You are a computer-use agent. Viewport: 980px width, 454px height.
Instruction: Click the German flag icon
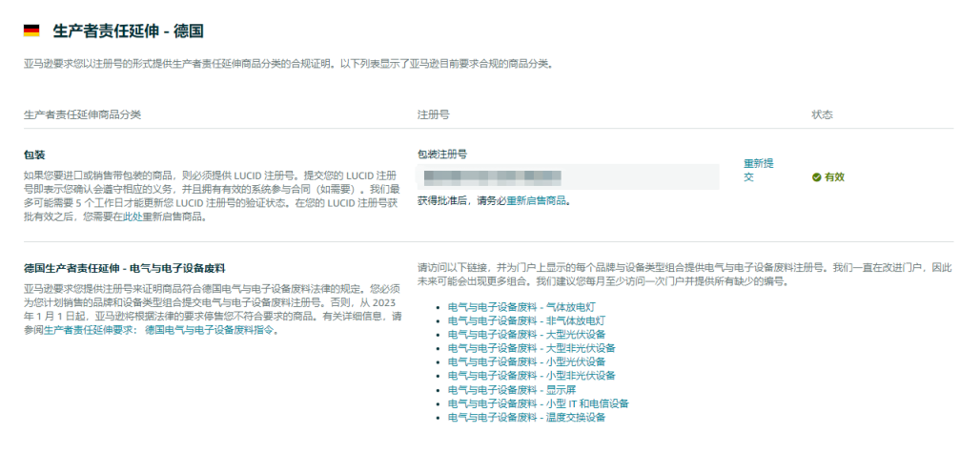tap(31, 31)
